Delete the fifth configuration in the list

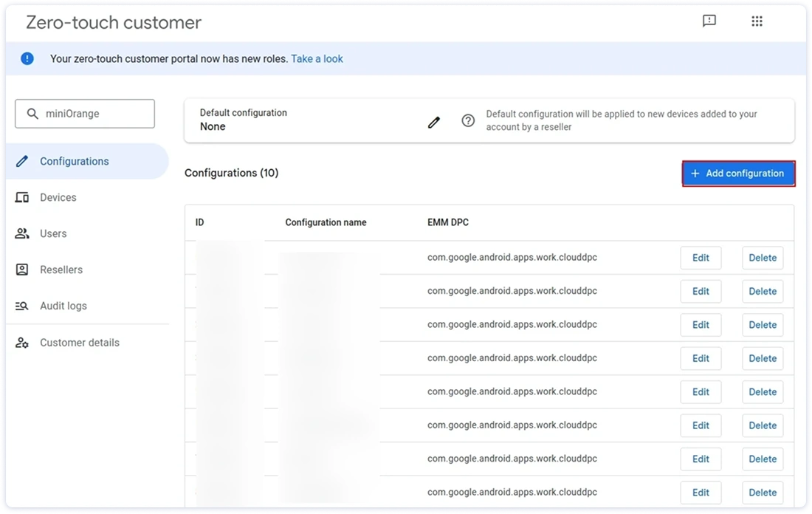pos(763,392)
